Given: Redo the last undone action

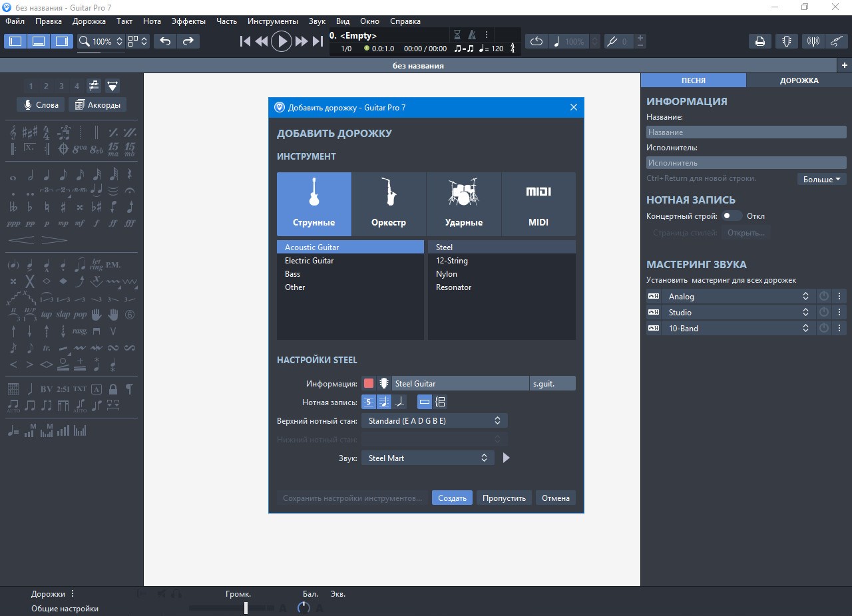Looking at the screenshot, I should (188, 41).
